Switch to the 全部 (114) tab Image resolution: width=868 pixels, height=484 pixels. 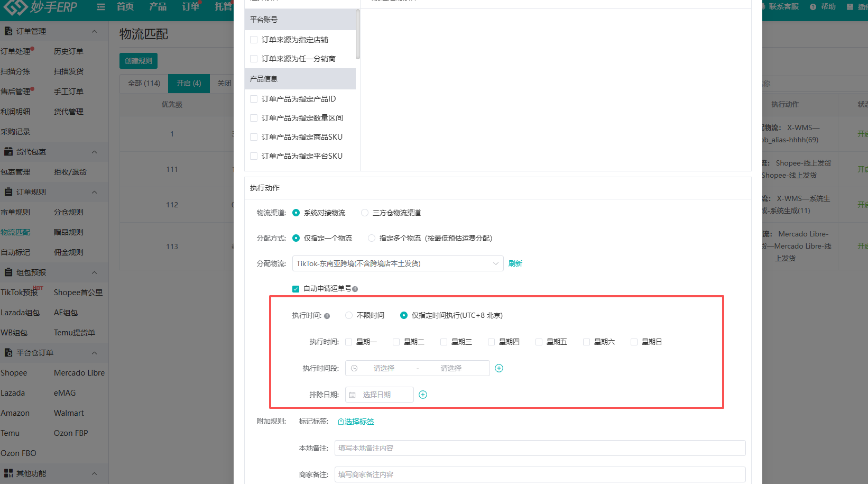click(144, 83)
